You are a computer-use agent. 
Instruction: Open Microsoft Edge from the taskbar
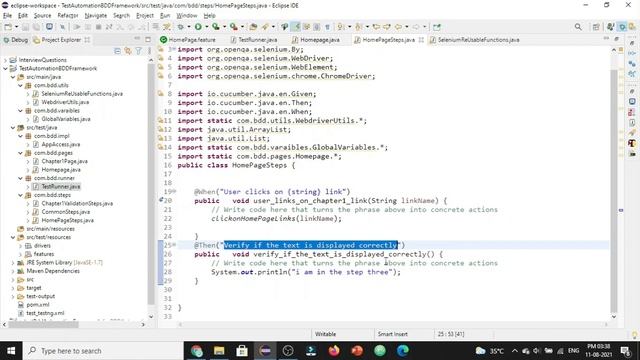(x=403, y=351)
